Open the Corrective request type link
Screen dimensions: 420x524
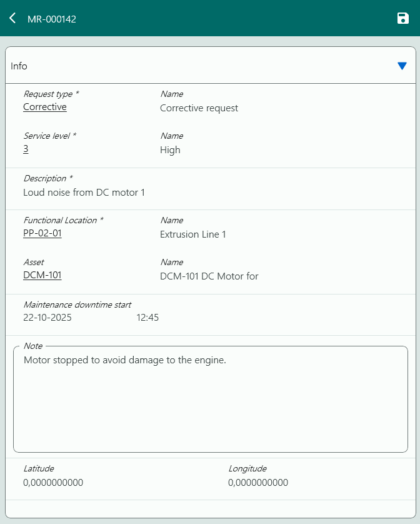pos(45,107)
